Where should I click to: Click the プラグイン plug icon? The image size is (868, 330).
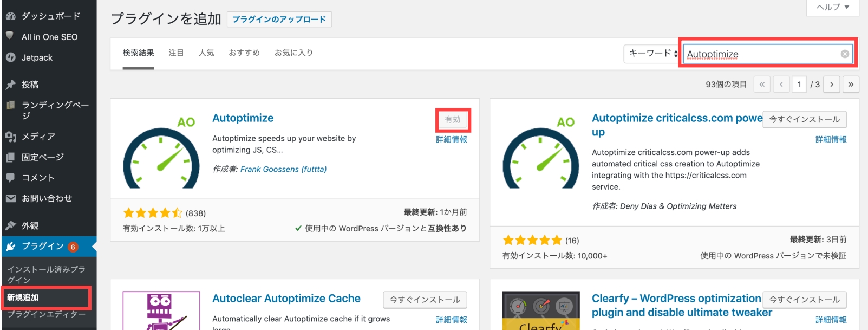tap(10, 247)
